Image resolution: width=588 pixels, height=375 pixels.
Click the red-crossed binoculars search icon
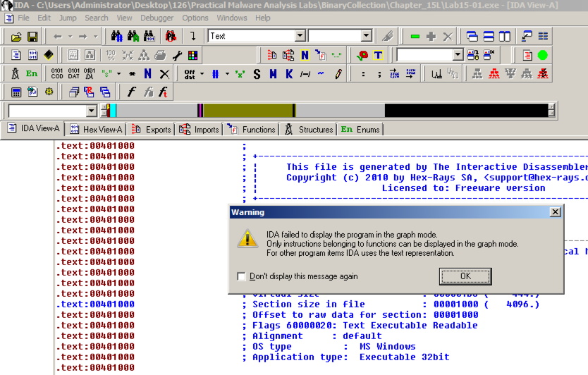(171, 36)
